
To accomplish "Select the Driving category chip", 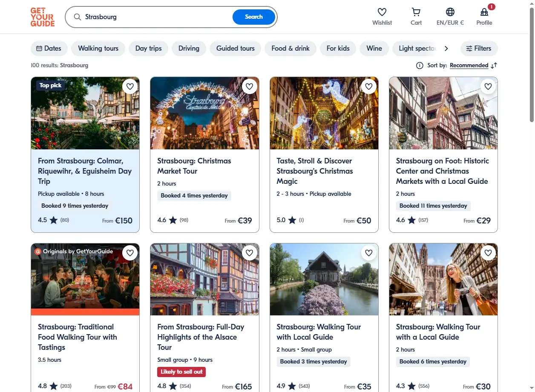I will click(189, 49).
